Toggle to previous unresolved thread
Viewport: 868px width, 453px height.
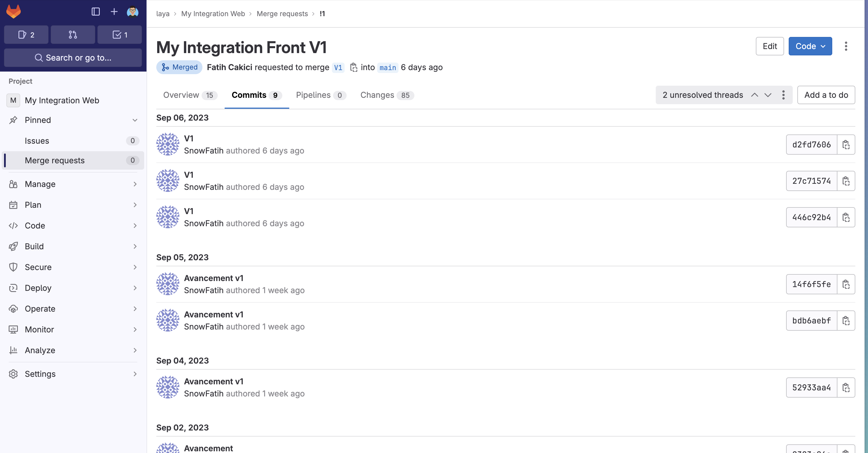pos(755,95)
